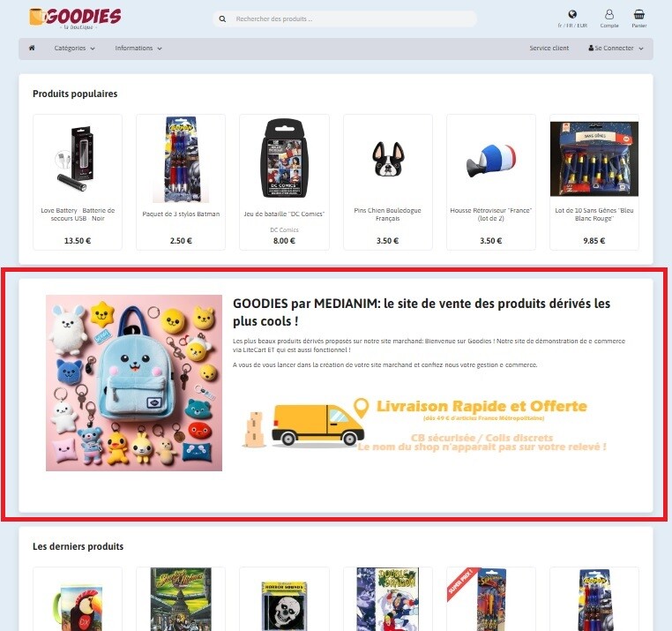Open the Se Connecter dropdown
The image size is (672, 631).
(616, 48)
